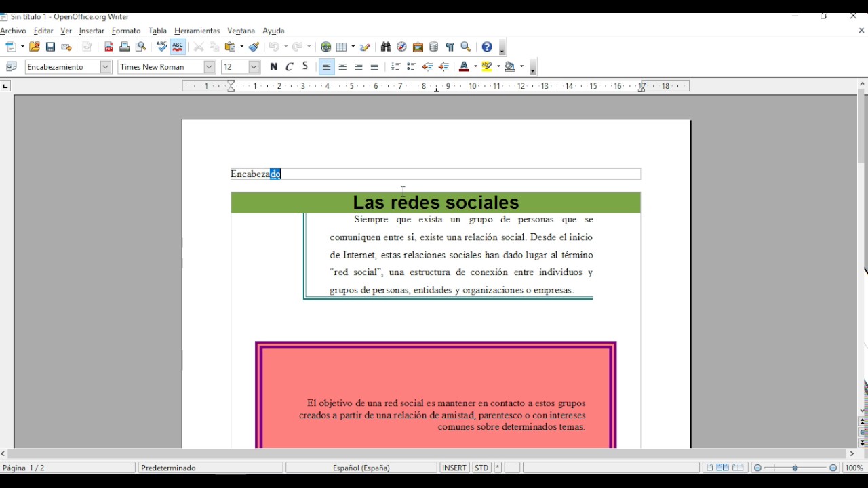
Task: Toggle underline (S) formatting
Action: tap(305, 66)
